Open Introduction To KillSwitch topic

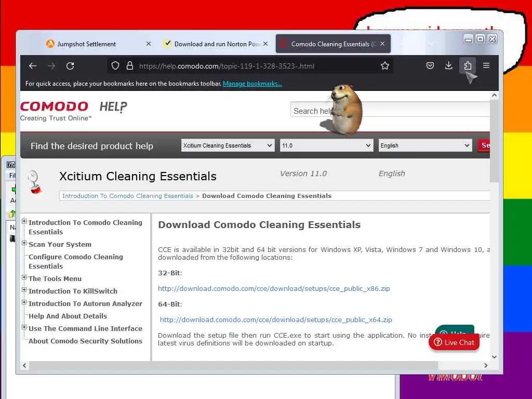pyautogui.click(x=73, y=291)
